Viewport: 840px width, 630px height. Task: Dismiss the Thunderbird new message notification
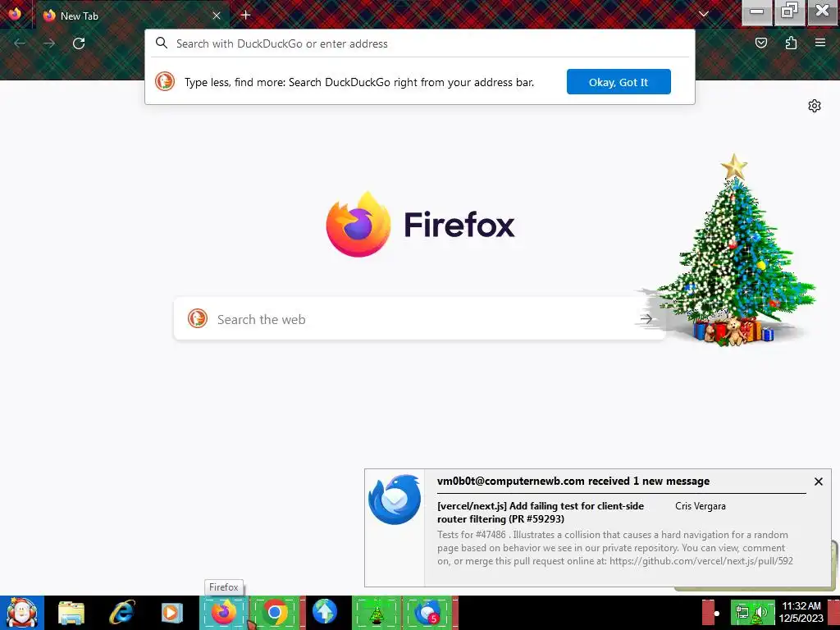pyautogui.click(x=819, y=482)
